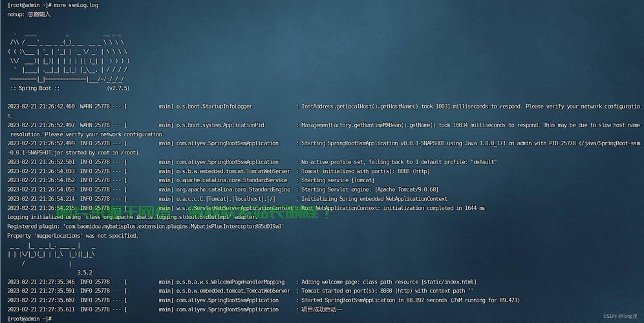Screen dimensions: 644x323
Task: Click 'Tomcat initialized with port(s): 8080' message
Action: click(365, 171)
